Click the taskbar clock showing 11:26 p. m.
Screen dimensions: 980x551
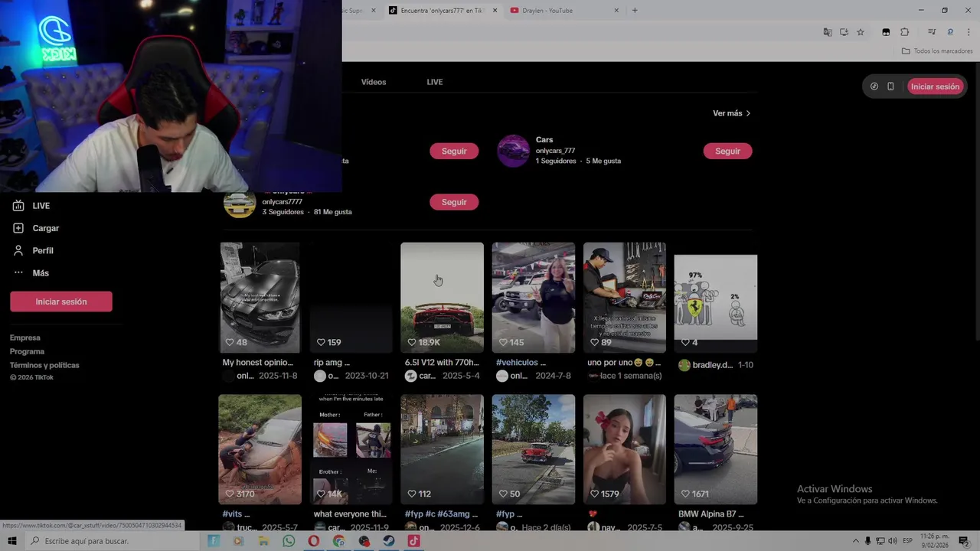pyautogui.click(x=936, y=541)
